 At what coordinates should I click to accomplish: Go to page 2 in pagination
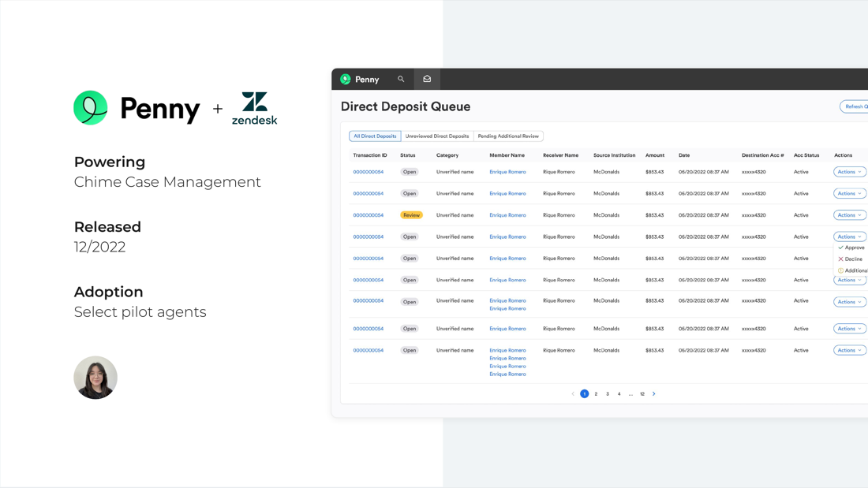pyautogui.click(x=596, y=393)
